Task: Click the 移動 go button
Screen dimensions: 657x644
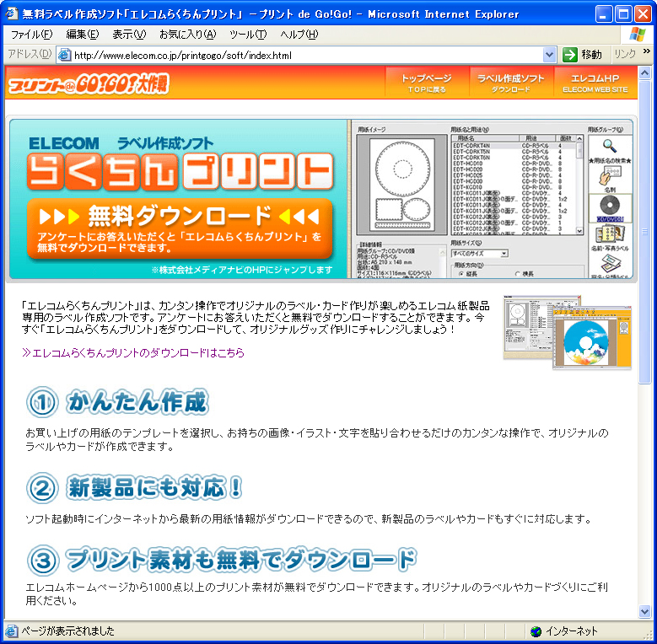Action: point(583,55)
